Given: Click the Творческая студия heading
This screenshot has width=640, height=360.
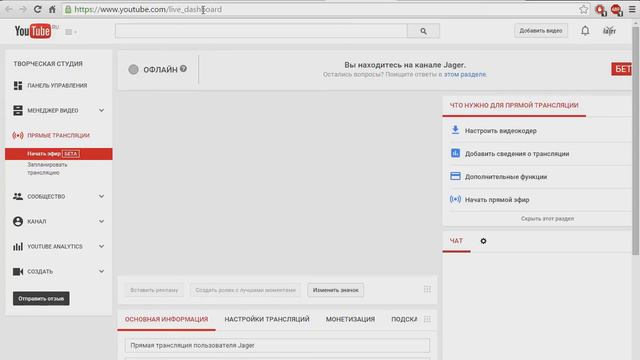Looking at the screenshot, I should pyautogui.click(x=48, y=64).
